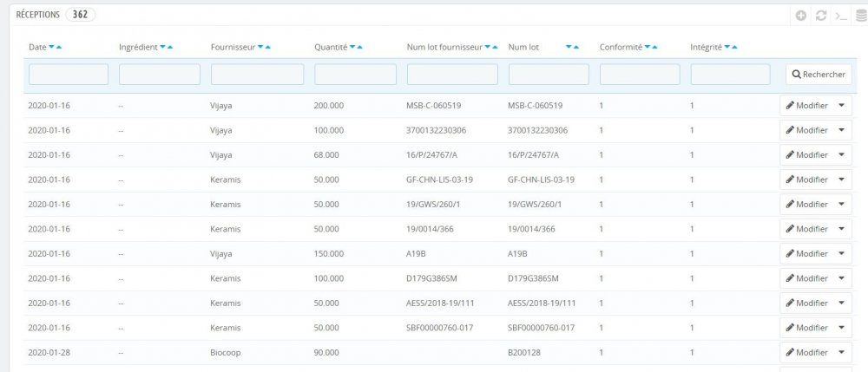Sort Fournisseur column descending
The image size is (868, 372).
(260, 48)
